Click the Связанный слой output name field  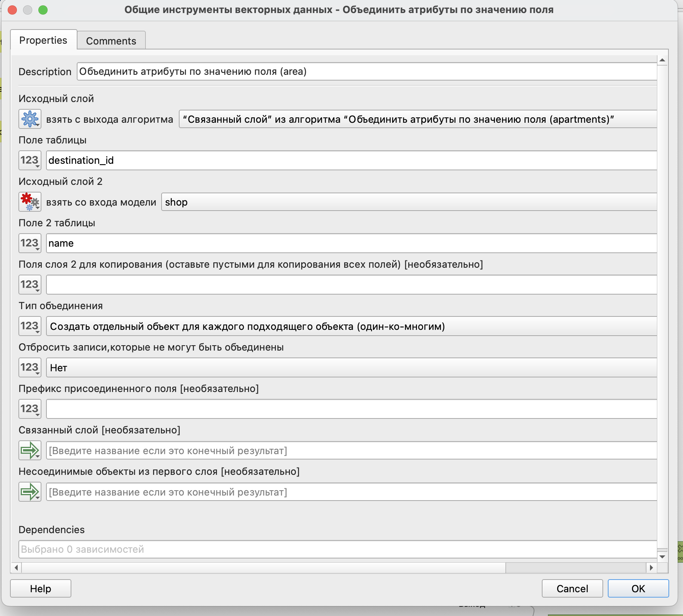point(351,450)
